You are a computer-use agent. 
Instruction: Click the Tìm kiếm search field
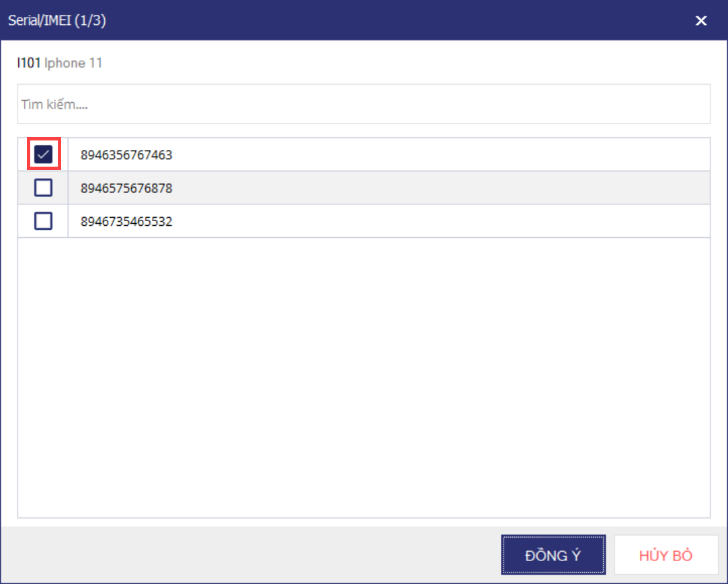click(364, 104)
